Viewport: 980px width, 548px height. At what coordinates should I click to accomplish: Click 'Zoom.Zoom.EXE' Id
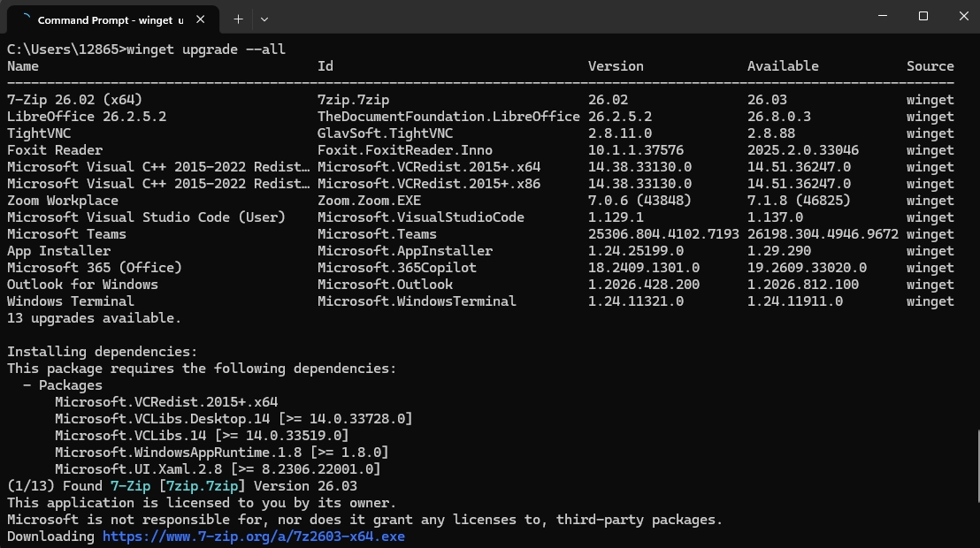click(x=370, y=201)
